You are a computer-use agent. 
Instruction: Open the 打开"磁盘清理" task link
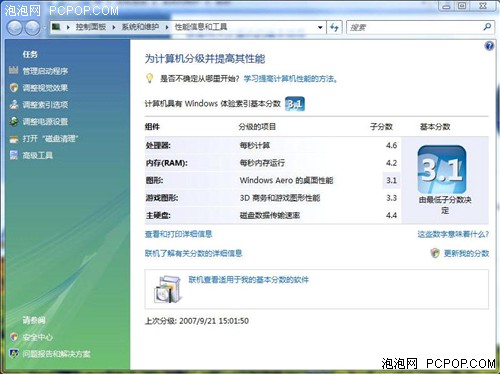[x=50, y=139]
